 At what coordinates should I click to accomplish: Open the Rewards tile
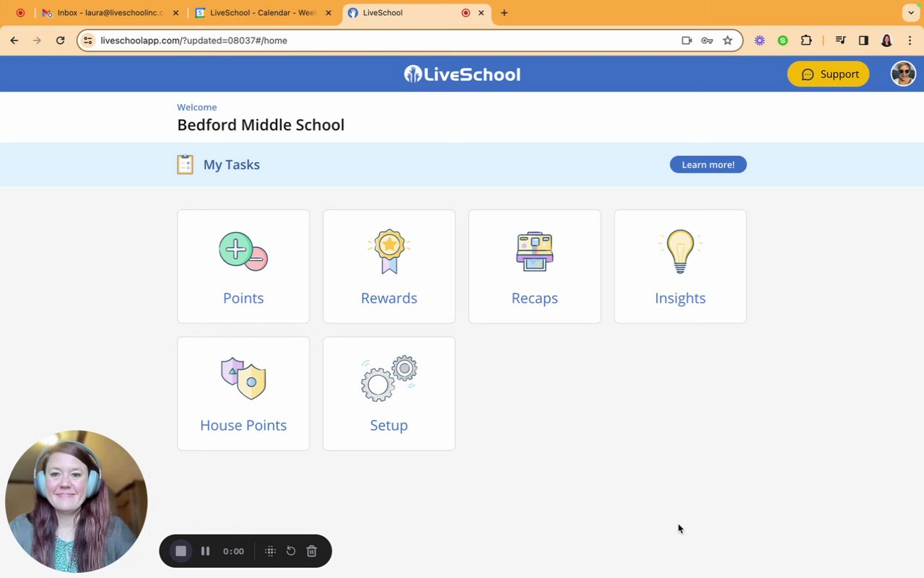tap(389, 267)
